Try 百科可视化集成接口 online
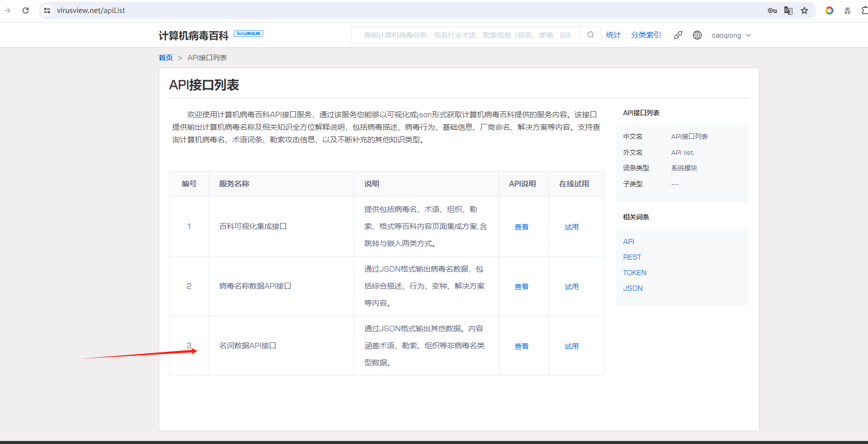 tap(572, 227)
